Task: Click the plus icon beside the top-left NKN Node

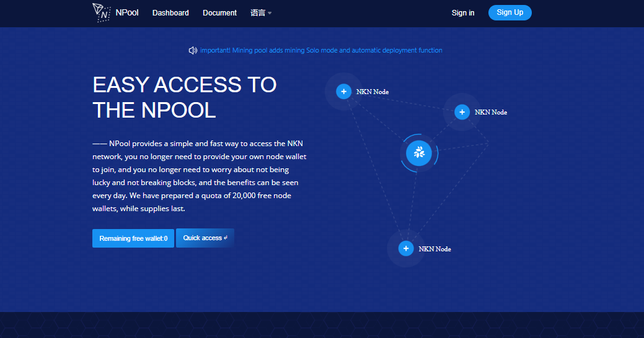Action: tap(344, 92)
